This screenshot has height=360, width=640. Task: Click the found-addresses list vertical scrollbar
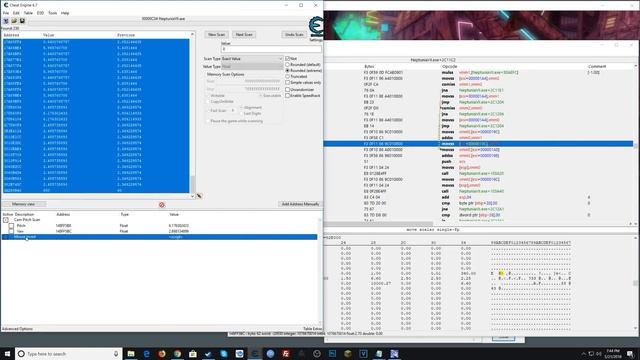pos(192,116)
